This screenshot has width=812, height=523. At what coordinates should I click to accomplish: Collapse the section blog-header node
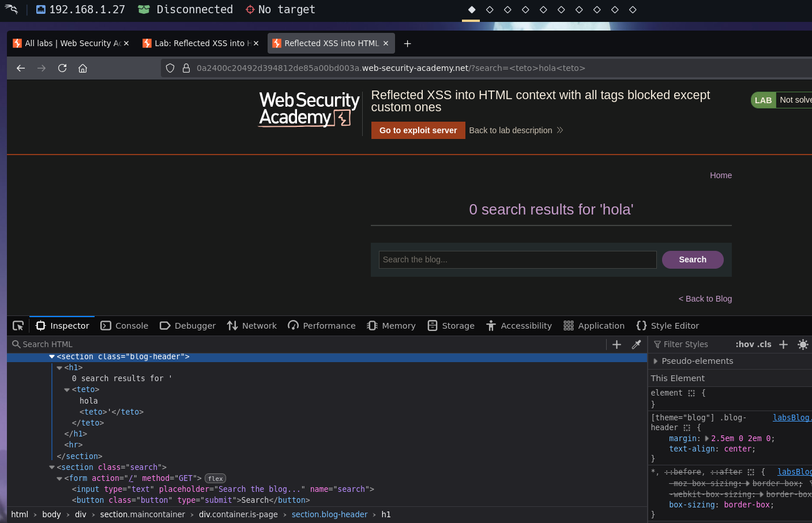click(52, 357)
